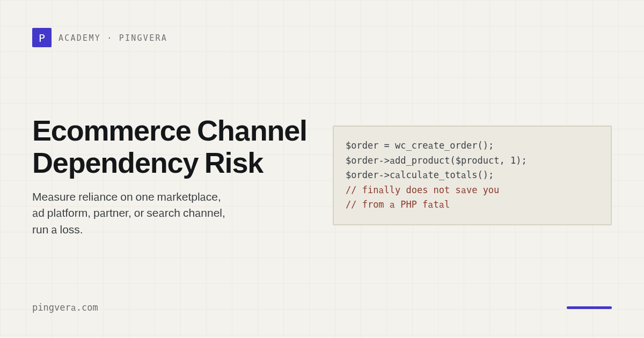Click the code line "$order = wc_create_order();"

tap(420, 145)
